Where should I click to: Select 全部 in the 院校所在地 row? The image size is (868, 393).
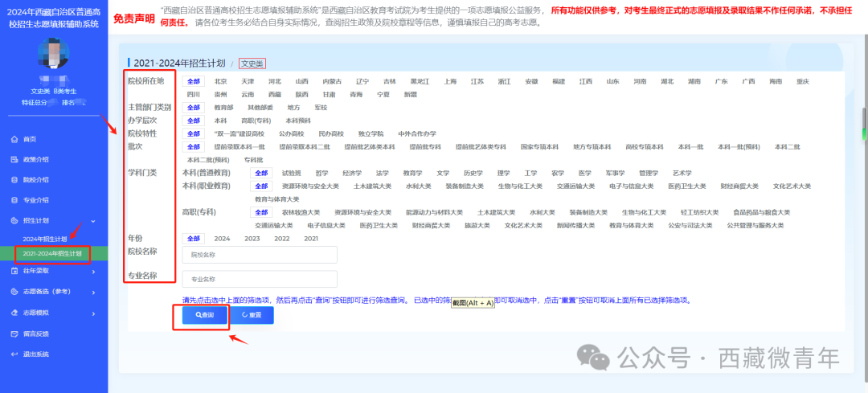pyautogui.click(x=193, y=81)
